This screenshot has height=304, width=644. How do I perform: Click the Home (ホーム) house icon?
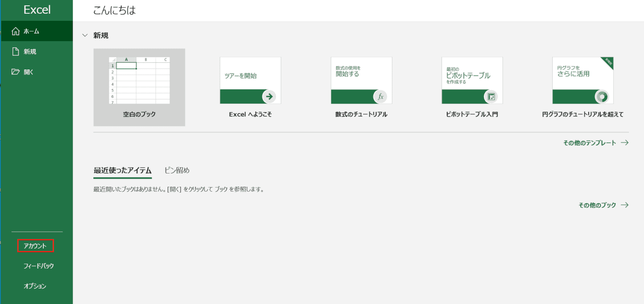[16, 31]
